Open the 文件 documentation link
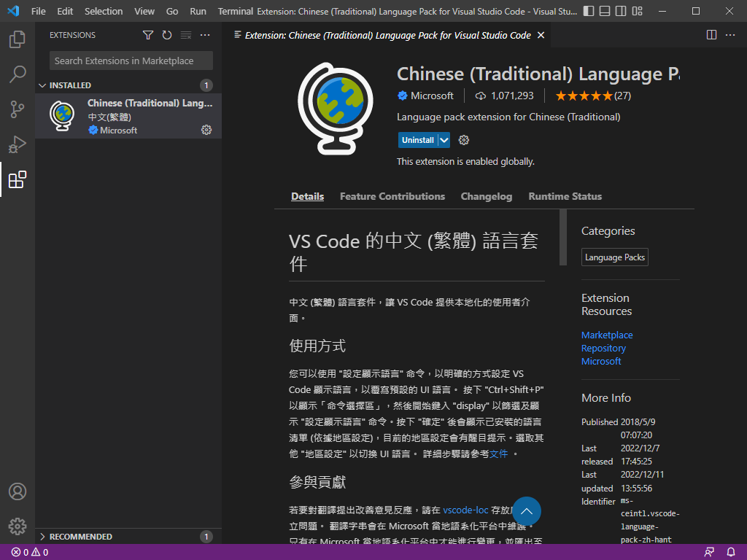The width and height of the screenshot is (747, 560). pyautogui.click(x=498, y=454)
